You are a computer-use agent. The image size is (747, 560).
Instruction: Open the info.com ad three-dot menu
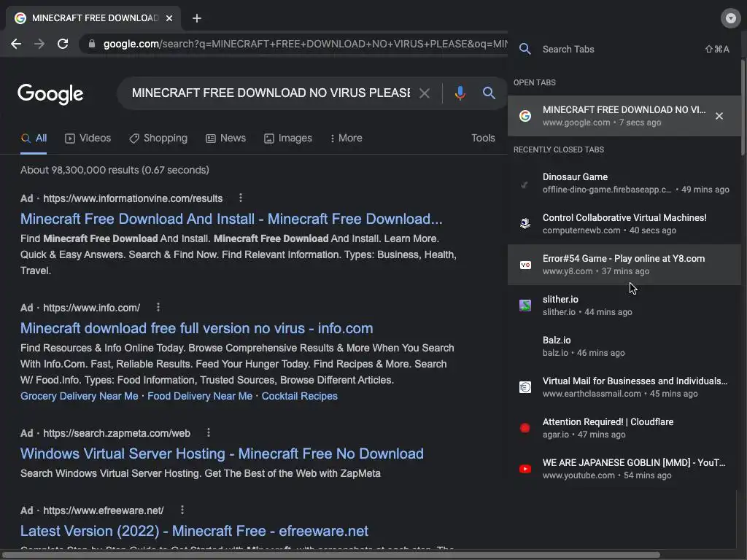pyautogui.click(x=158, y=307)
